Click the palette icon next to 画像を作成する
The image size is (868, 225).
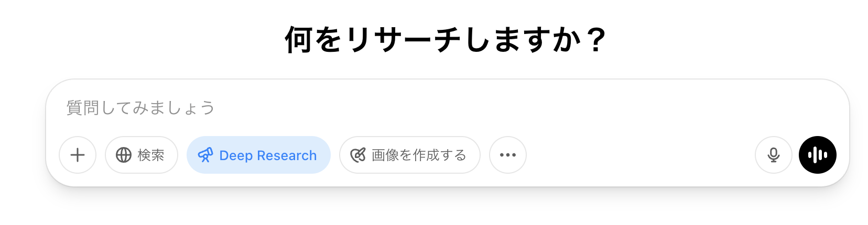[357, 155]
